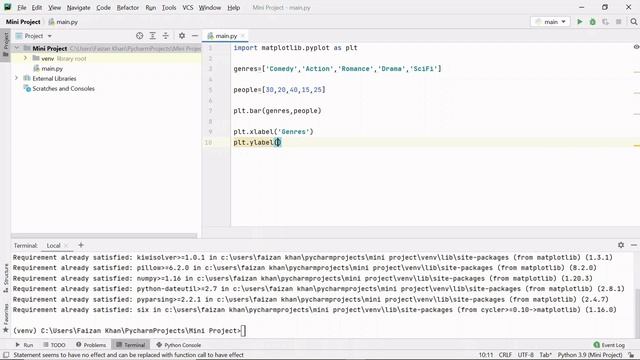Open the Help menu
640x360 pixels.
pos(233,7)
